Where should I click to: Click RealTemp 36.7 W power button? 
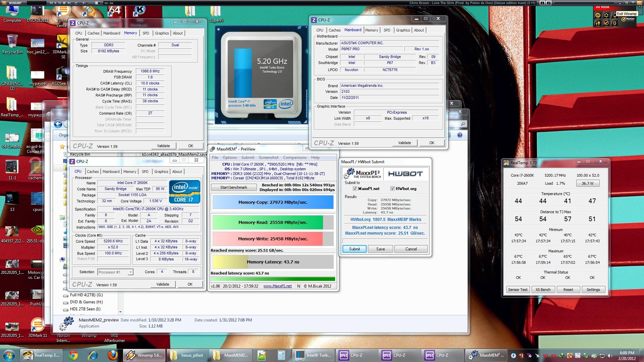tap(588, 183)
